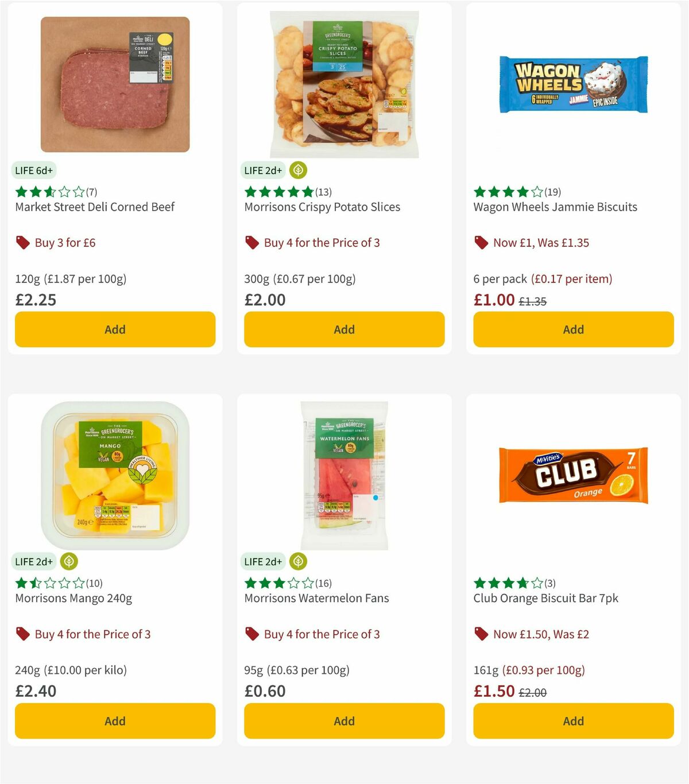Add Morrisons Mango 240g to basket
Viewport: 689px width, 784px height.
coord(114,720)
